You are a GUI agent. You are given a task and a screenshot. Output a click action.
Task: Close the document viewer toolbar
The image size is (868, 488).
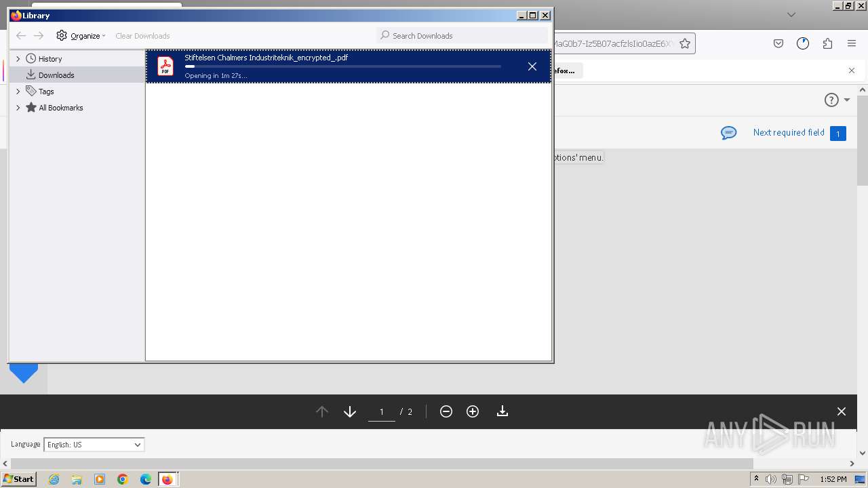[x=842, y=411]
